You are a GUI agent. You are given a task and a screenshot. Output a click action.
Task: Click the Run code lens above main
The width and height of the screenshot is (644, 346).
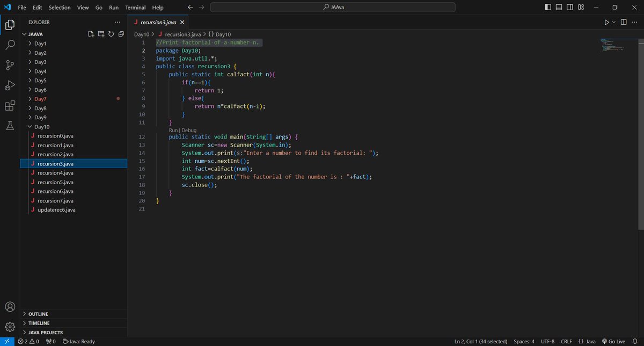[x=173, y=130]
